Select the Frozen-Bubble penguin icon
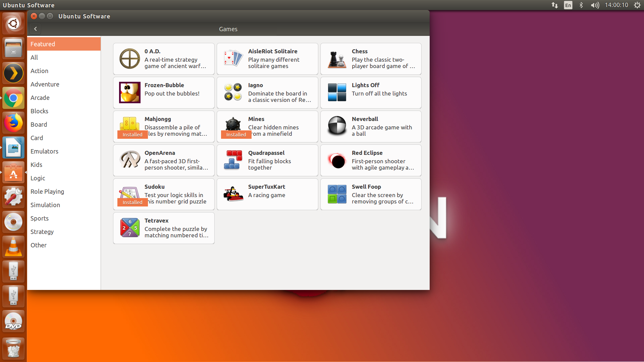This screenshot has height=362, width=644. (129, 93)
